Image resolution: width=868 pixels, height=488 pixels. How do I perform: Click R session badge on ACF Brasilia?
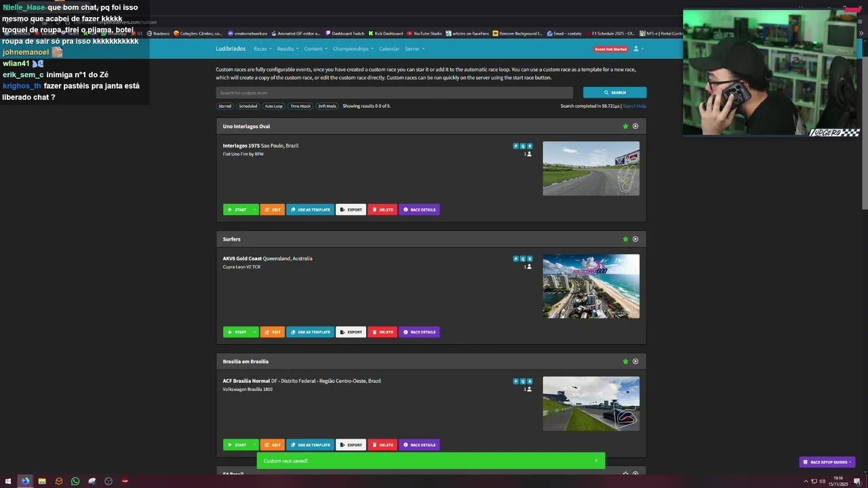530,382
